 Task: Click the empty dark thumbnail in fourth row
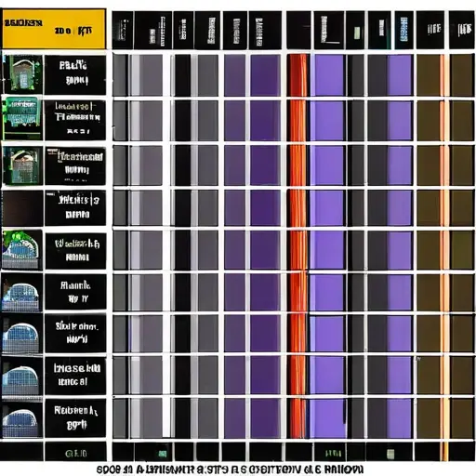tap(23, 208)
